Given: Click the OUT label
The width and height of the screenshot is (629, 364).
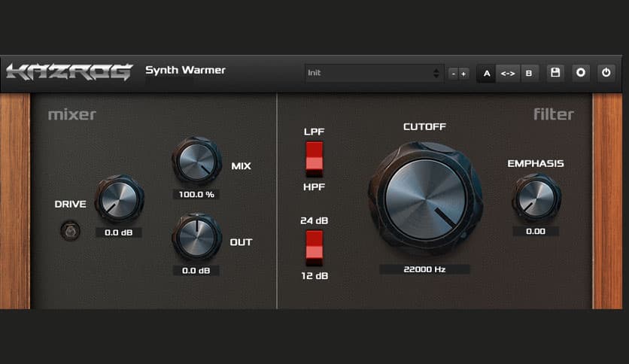Looking at the screenshot, I should (241, 242).
